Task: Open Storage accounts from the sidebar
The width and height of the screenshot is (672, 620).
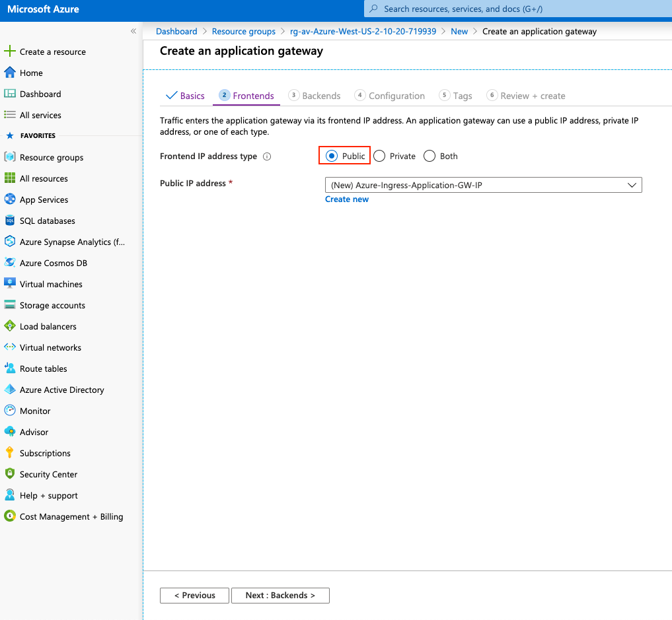Action: click(51, 305)
